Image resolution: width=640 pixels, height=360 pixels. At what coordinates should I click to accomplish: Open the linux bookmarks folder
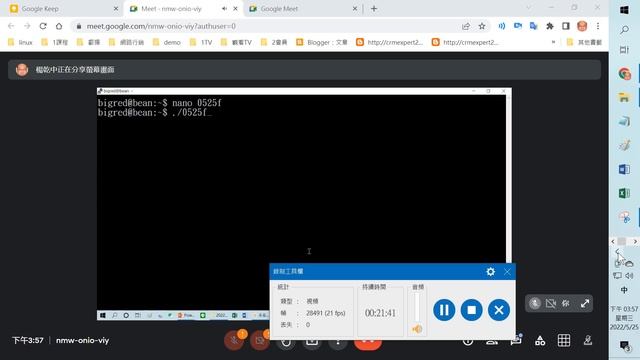(x=20, y=42)
